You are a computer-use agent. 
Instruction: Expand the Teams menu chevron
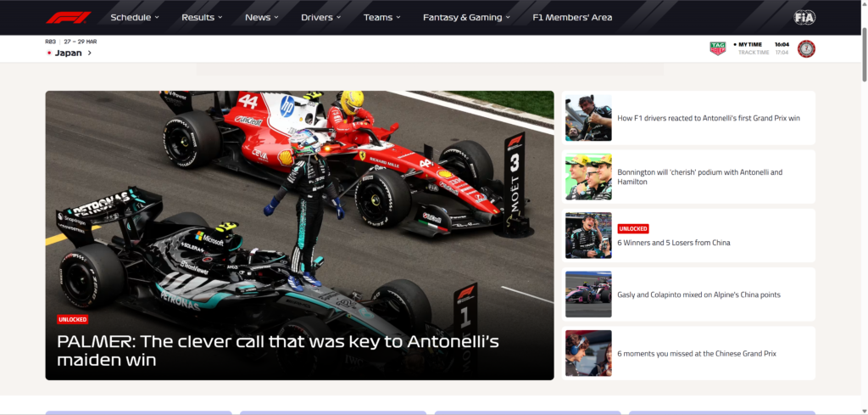pos(398,17)
